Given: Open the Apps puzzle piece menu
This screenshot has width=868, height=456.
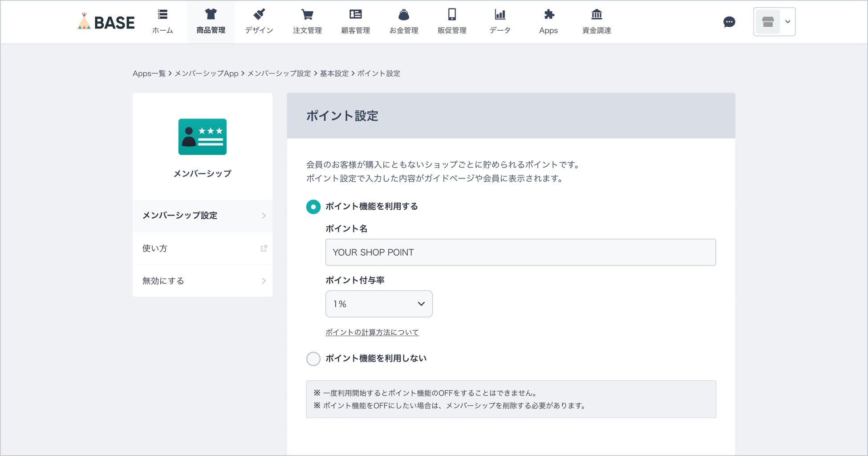Looking at the screenshot, I should click(x=548, y=15).
